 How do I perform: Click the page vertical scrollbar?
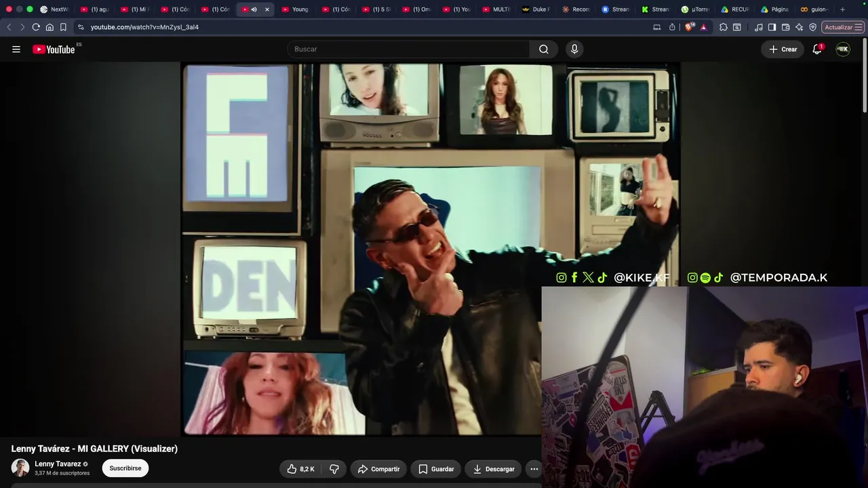pyautogui.click(x=865, y=75)
